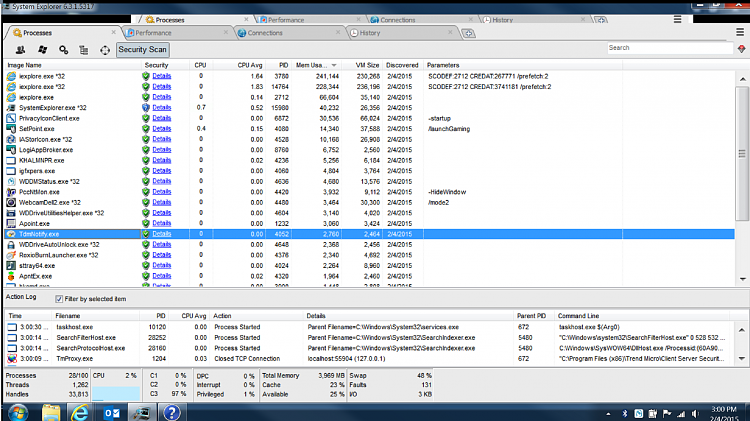Click PcctlMon.exe process icon

pos(11,192)
